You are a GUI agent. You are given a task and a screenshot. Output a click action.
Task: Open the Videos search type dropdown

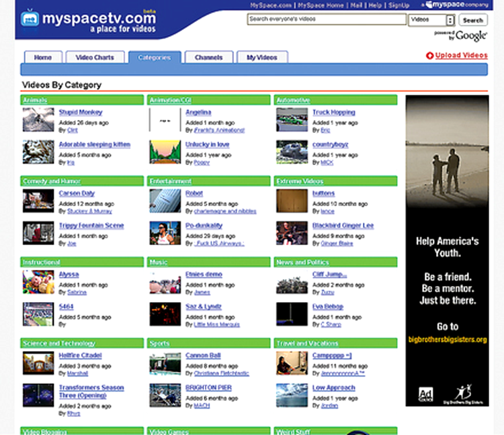tap(431, 20)
